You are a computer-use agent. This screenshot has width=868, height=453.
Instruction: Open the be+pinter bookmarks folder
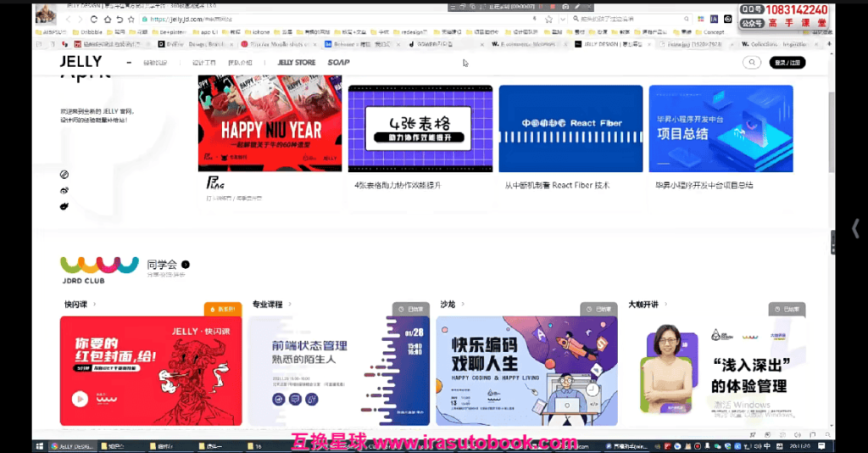tap(169, 32)
